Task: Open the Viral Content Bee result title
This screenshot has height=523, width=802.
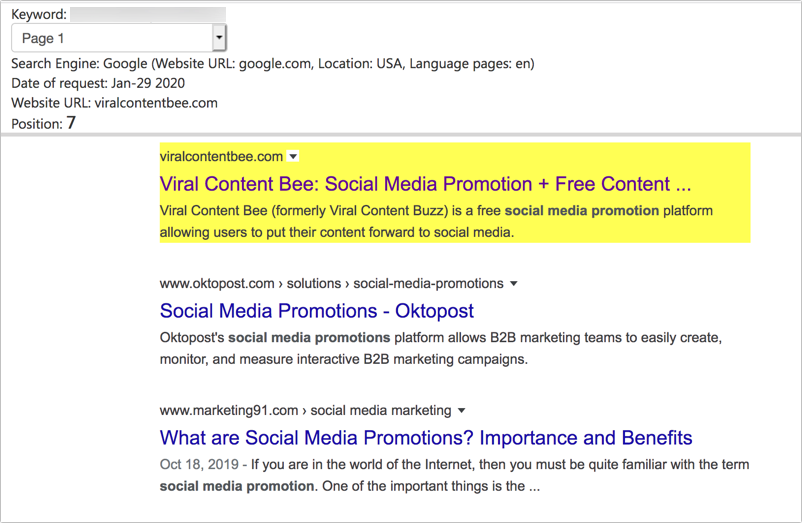Action: [x=425, y=184]
